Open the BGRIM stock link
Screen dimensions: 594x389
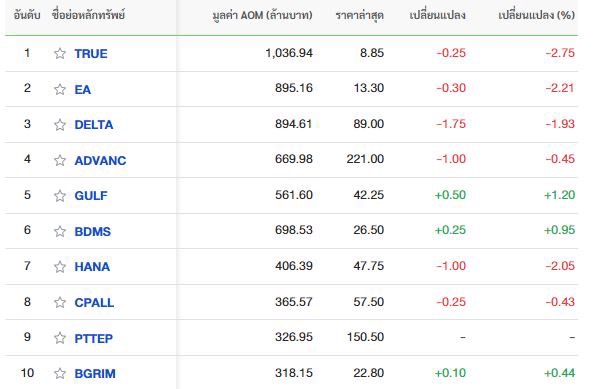[x=95, y=374]
